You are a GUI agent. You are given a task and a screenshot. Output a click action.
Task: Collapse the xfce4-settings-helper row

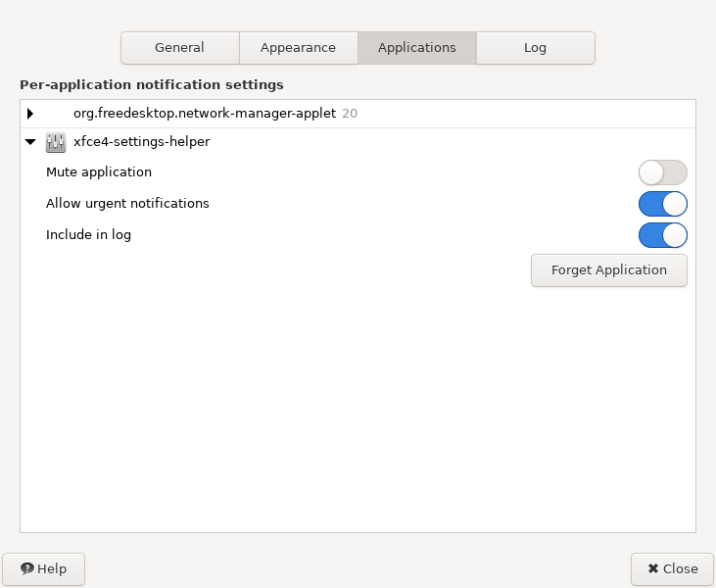click(x=30, y=142)
